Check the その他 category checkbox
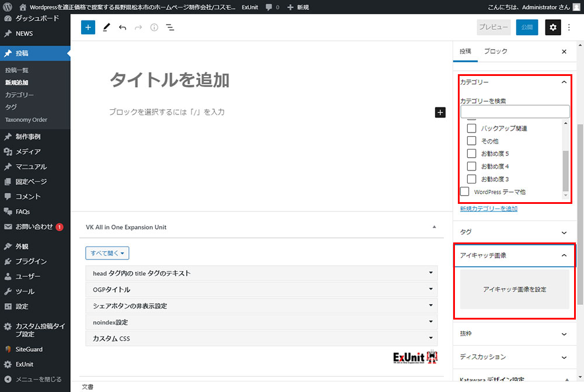 click(472, 141)
